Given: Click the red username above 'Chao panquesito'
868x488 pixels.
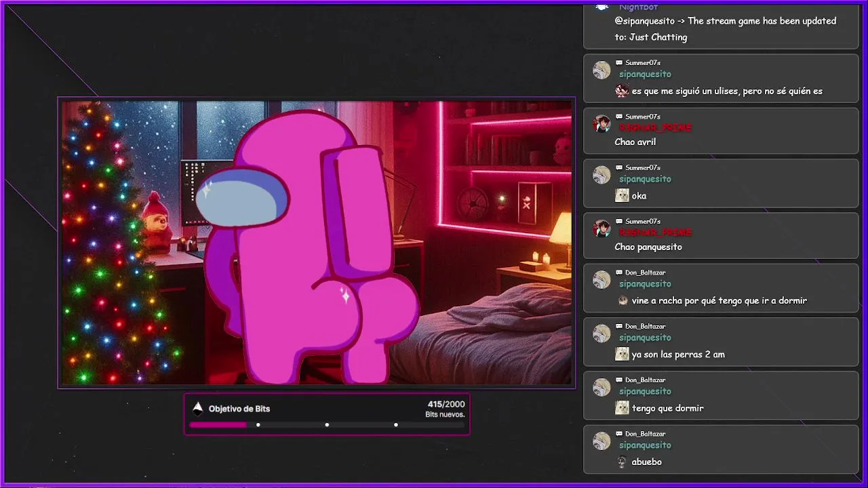Looking at the screenshot, I should pos(655,232).
